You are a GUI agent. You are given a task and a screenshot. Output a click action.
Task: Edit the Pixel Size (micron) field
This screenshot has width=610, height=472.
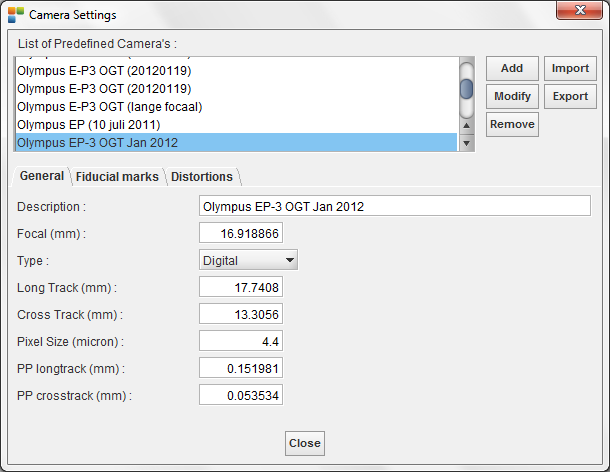point(241,341)
